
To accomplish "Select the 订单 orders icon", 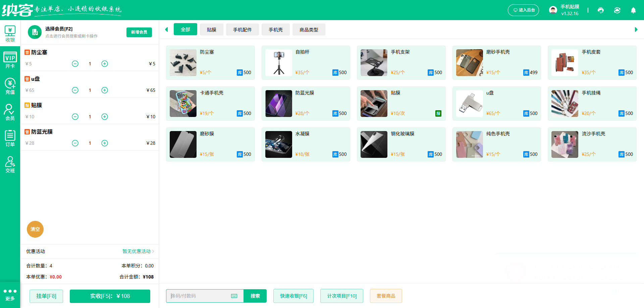I will click(10, 138).
